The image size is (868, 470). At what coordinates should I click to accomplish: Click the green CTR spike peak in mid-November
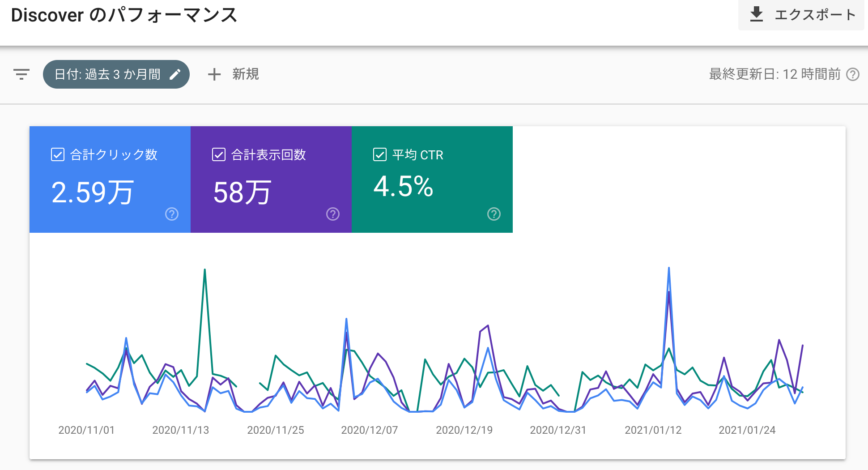coord(205,269)
